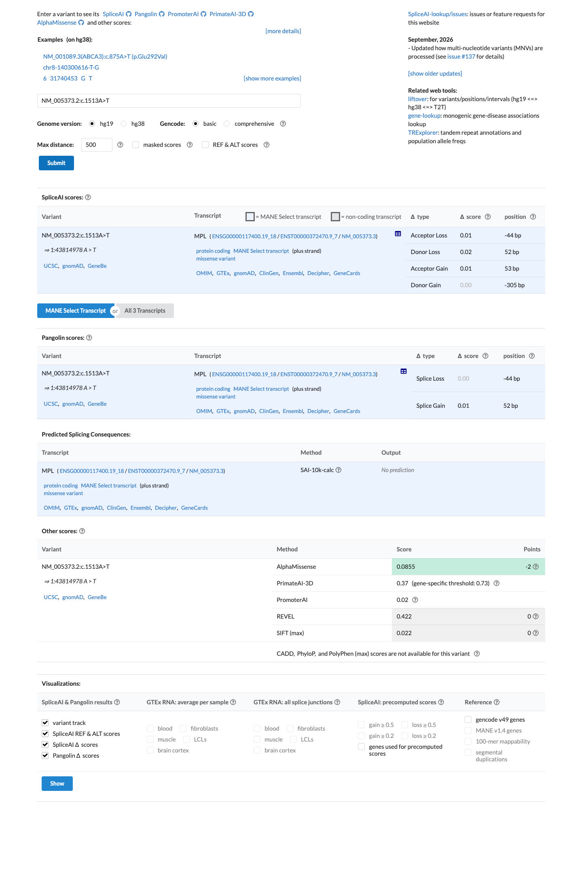Open GeneBe link in SpliceAI variant row
Image resolution: width=588 pixels, height=890 pixels.
coord(97,266)
